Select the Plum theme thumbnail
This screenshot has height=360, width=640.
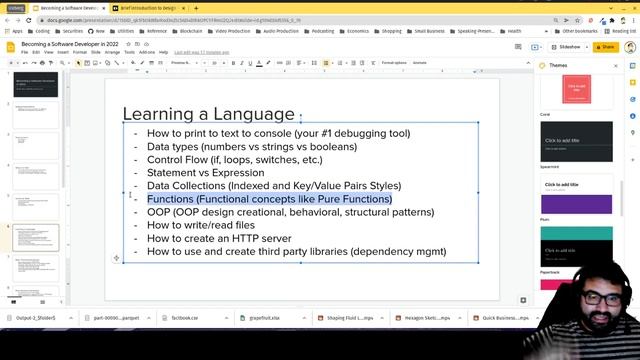576,194
